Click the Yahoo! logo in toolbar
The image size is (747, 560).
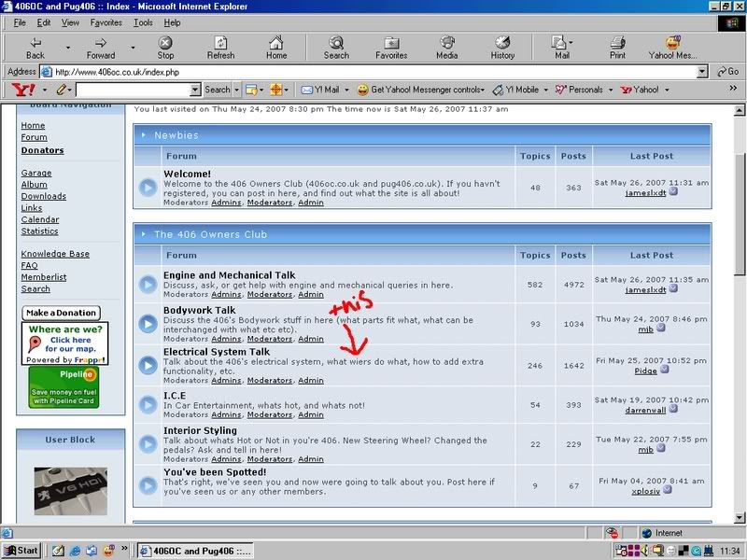(23, 89)
